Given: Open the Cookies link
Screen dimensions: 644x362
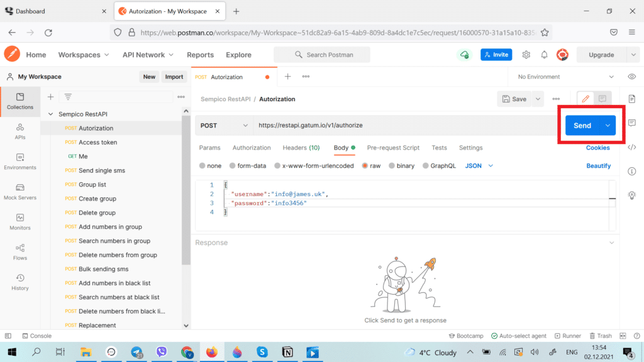Looking at the screenshot, I should tap(597, 147).
